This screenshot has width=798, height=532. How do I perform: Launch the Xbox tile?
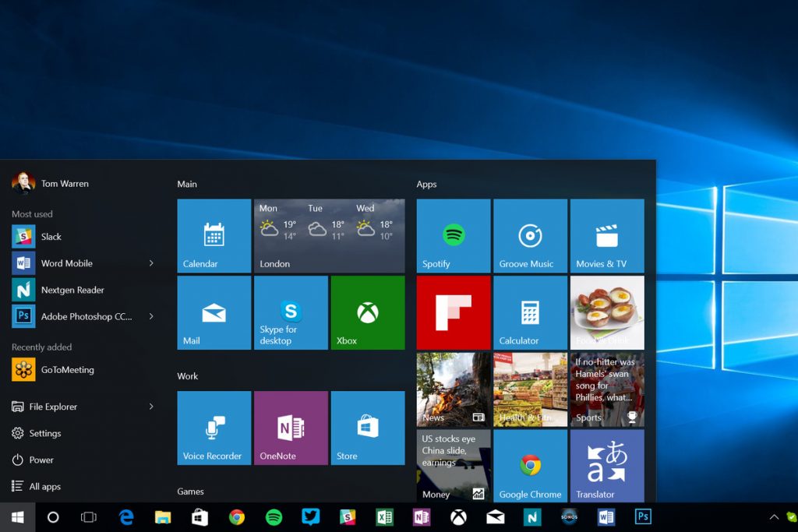tap(368, 312)
